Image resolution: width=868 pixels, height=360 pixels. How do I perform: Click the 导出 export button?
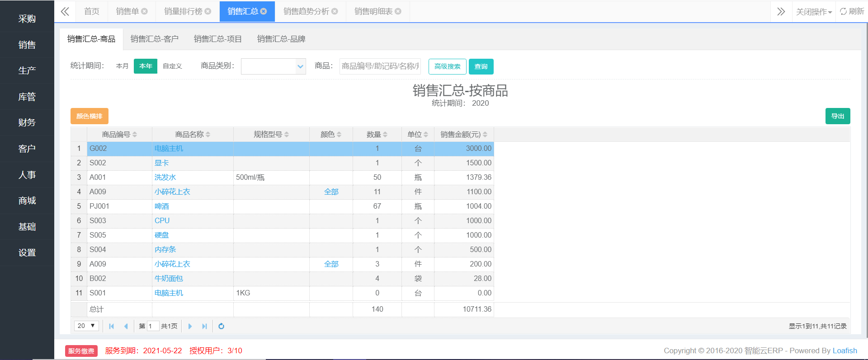tap(838, 116)
